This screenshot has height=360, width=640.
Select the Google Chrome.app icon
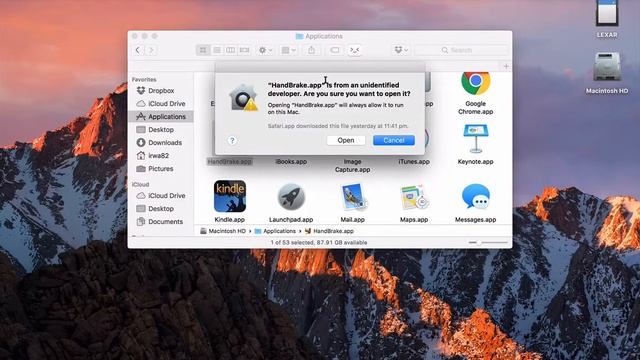coord(476,83)
